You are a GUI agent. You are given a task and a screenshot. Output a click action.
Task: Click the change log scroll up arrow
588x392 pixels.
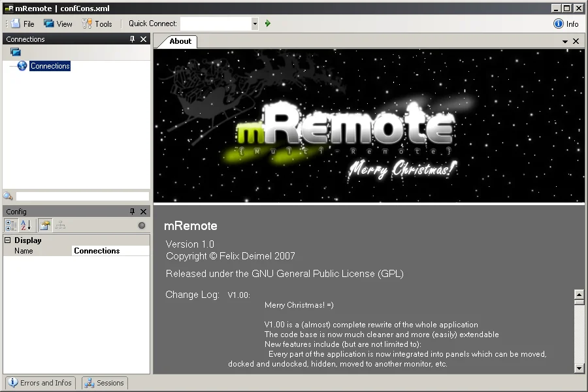(579, 295)
